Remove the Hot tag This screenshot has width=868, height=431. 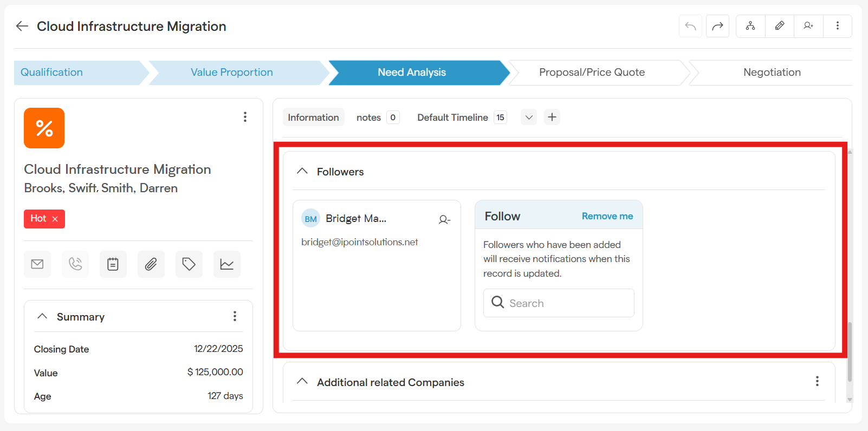coord(55,219)
